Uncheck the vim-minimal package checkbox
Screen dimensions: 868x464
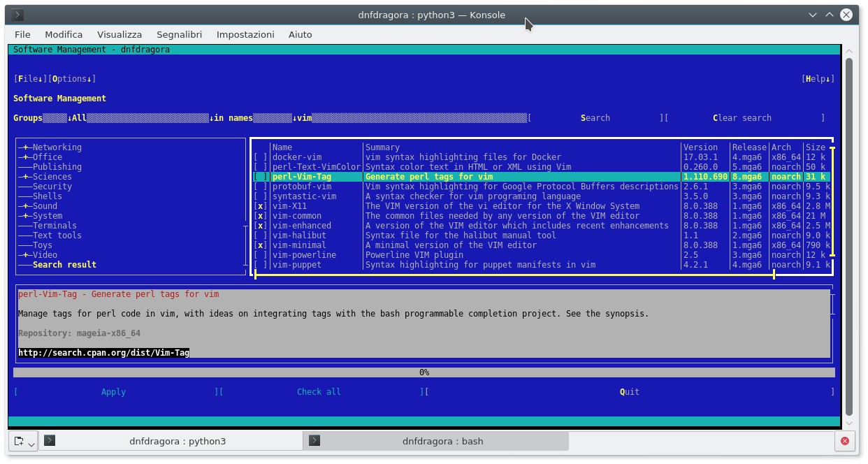[x=260, y=245]
